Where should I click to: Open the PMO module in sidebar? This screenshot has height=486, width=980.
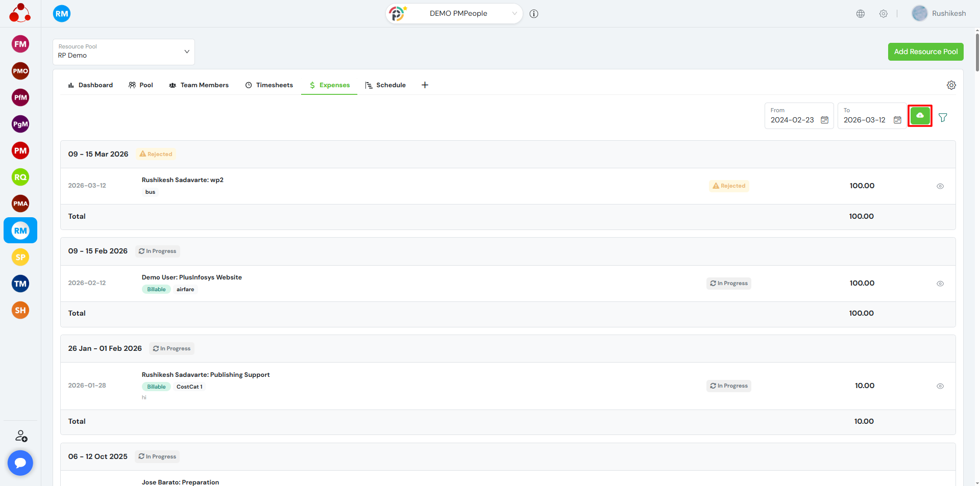click(20, 71)
